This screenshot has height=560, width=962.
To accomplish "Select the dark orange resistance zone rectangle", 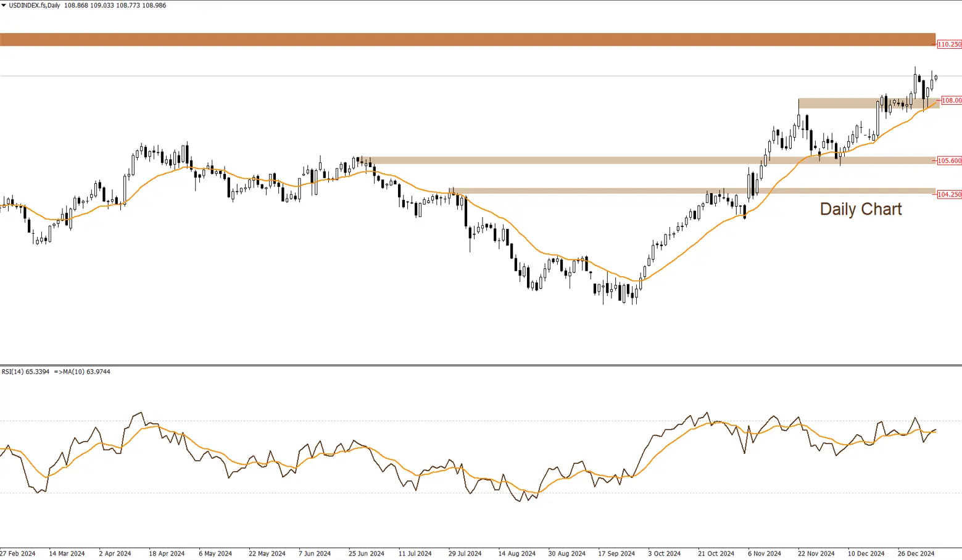I will pyautogui.click(x=467, y=39).
